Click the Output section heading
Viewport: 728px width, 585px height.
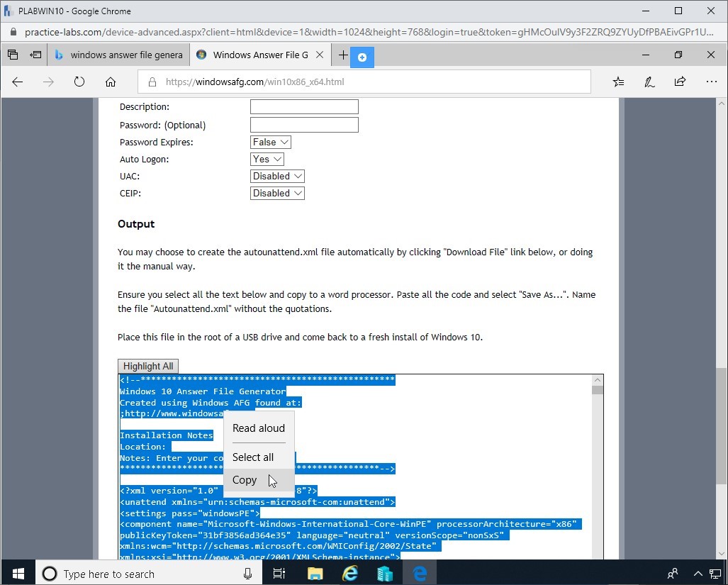click(x=136, y=224)
